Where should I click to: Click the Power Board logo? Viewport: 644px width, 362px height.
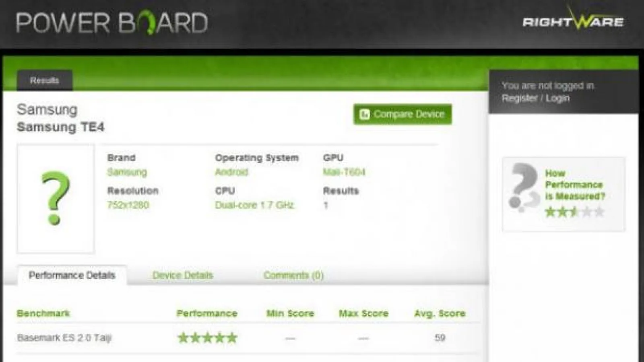click(112, 23)
